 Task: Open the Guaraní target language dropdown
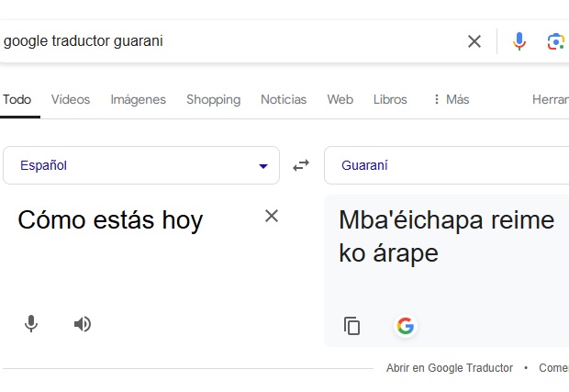point(446,166)
